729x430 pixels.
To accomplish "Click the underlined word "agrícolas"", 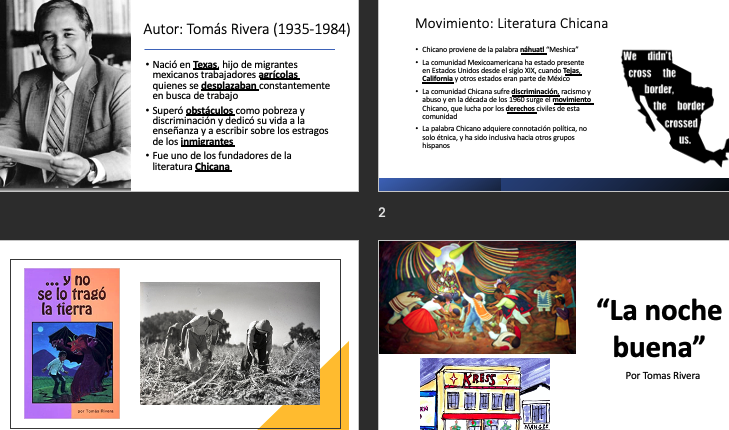I will click(x=278, y=75).
